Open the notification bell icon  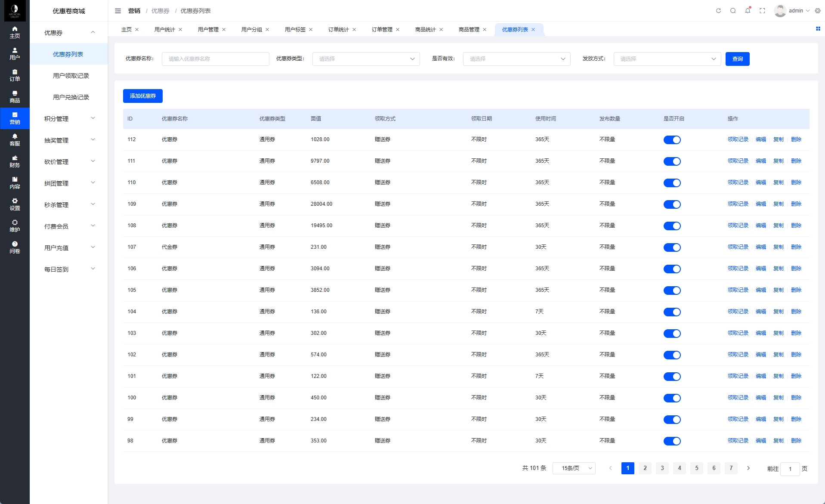click(x=748, y=11)
